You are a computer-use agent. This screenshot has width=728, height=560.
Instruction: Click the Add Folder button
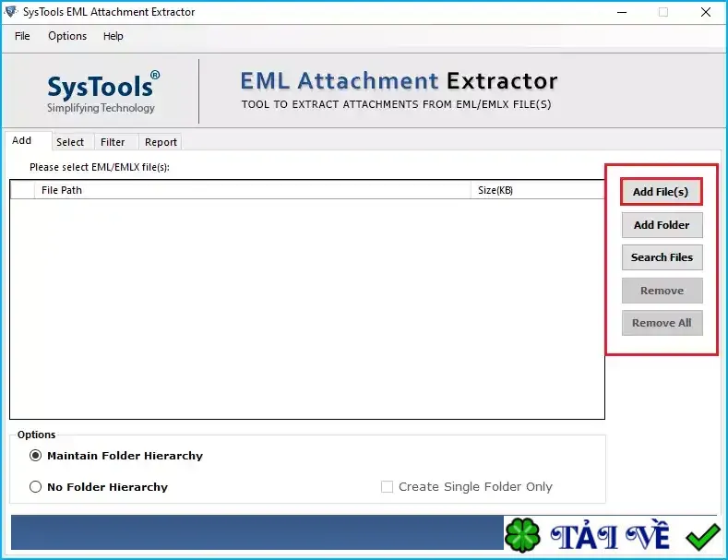(x=662, y=225)
